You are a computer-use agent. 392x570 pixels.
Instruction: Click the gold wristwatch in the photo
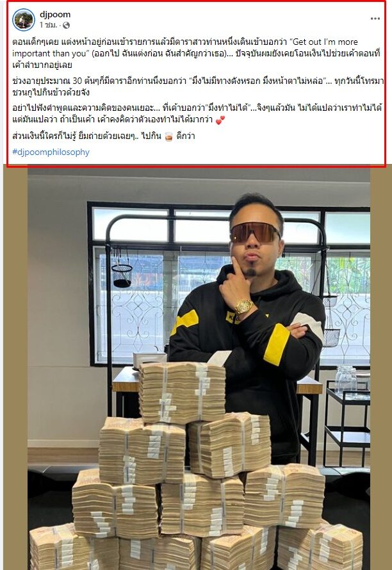tap(244, 306)
